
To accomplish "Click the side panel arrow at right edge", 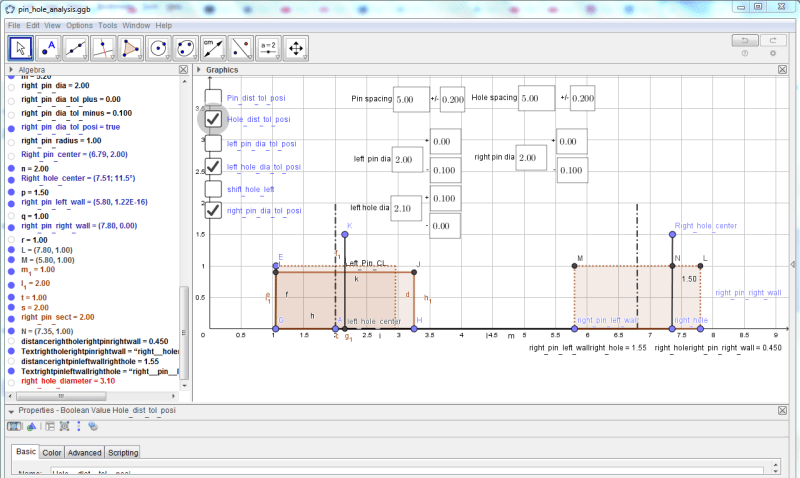I will pos(792,264).
